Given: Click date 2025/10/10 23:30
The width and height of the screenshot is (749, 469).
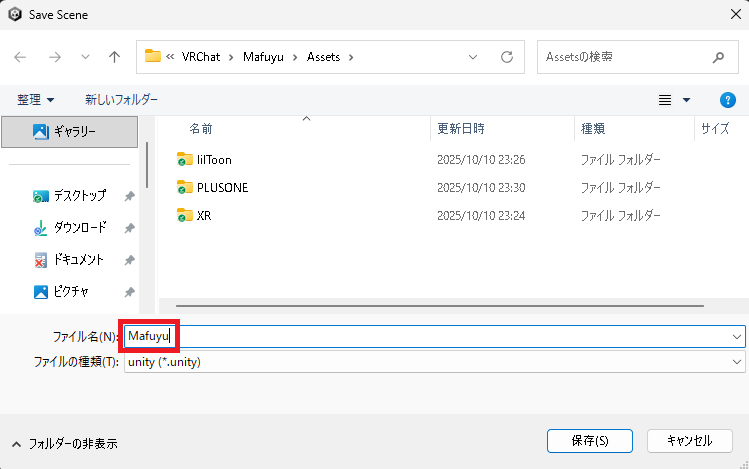Looking at the screenshot, I should (x=481, y=188).
